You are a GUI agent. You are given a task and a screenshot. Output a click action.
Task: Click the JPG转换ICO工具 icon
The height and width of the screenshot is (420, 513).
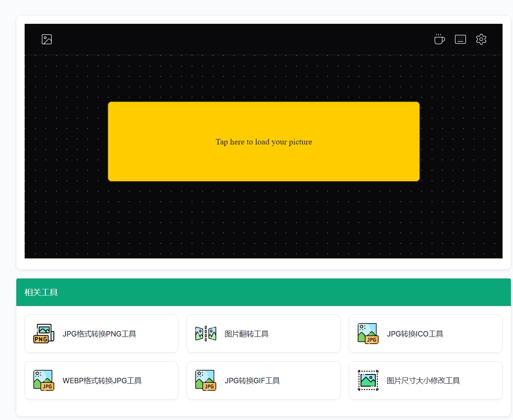click(x=368, y=334)
